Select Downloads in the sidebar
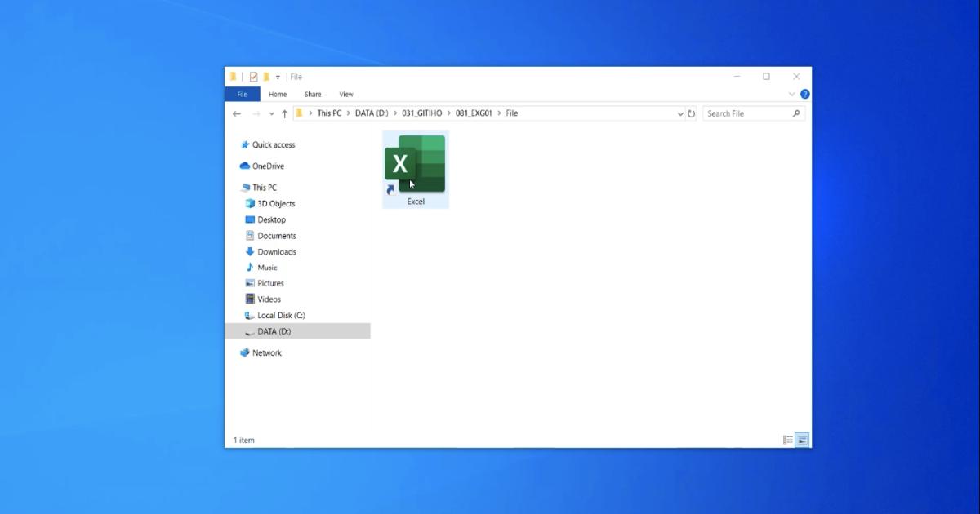 tap(276, 251)
